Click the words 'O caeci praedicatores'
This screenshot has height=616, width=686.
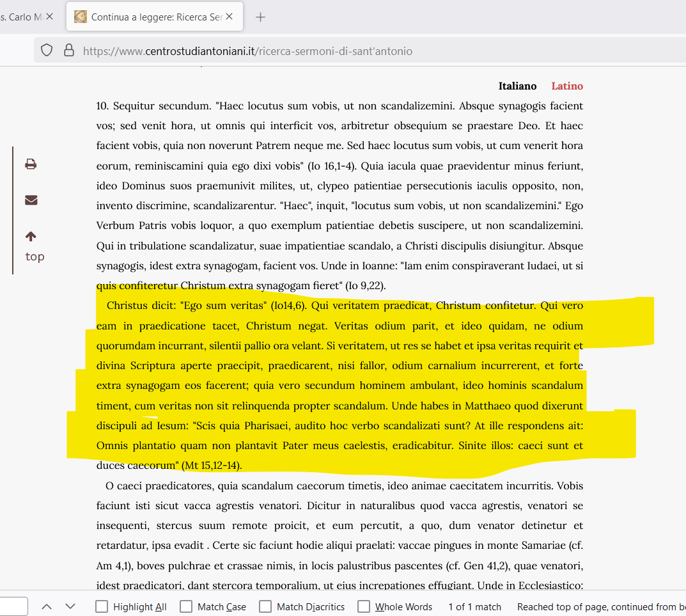[x=160, y=486]
